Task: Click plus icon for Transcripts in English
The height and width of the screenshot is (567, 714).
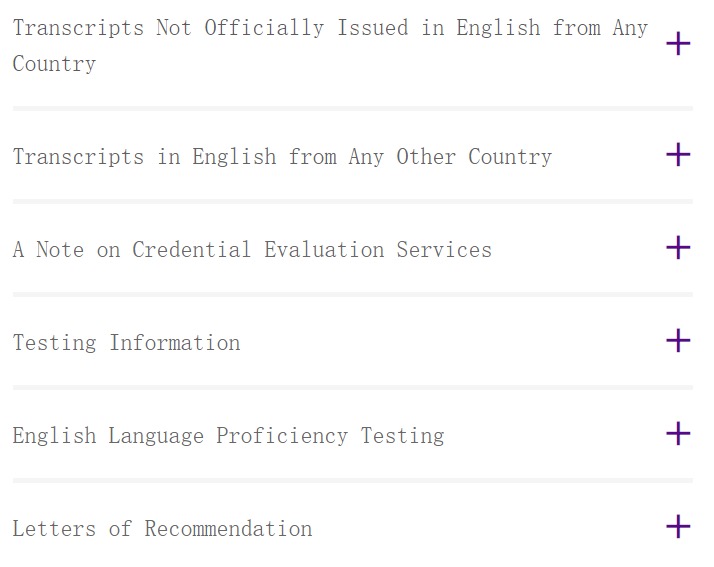Action: tap(678, 154)
